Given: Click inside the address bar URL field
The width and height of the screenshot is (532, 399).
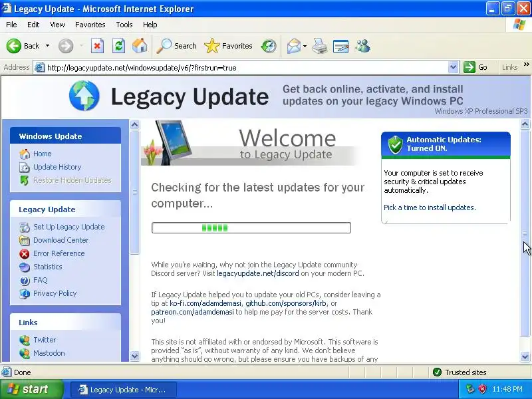Looking at the screenshot, I should click(x=246, y=68).
